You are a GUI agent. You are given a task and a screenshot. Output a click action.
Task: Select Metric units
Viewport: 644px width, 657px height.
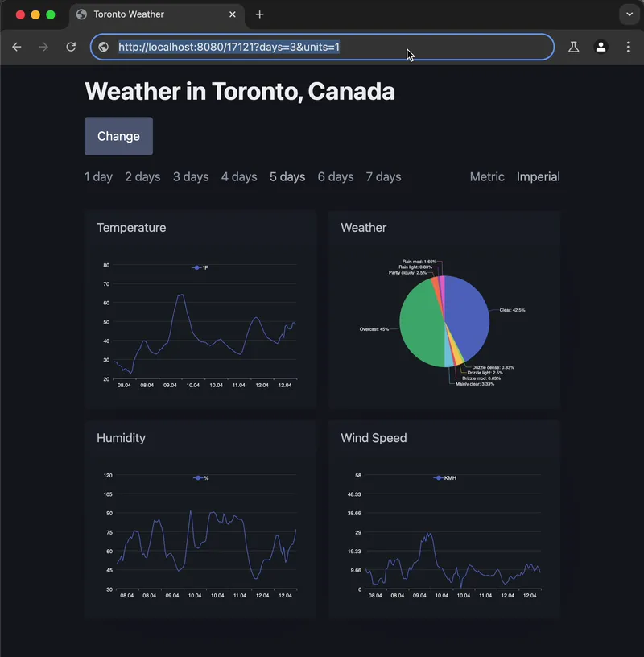coord(487,176)
